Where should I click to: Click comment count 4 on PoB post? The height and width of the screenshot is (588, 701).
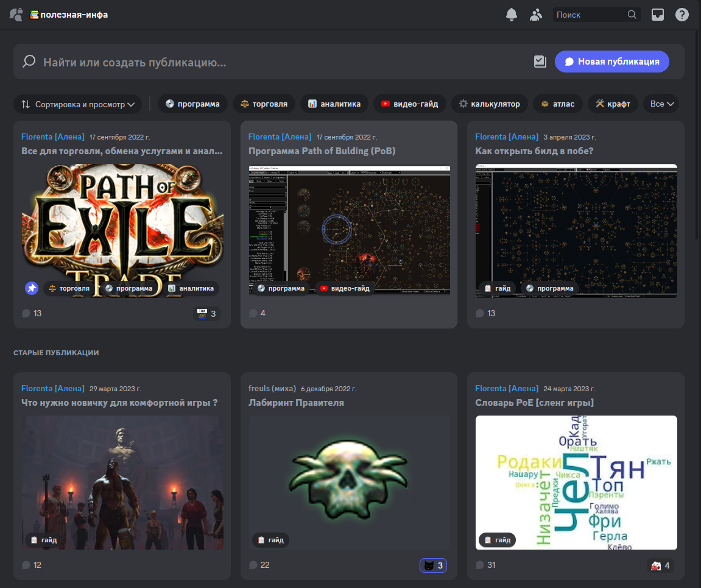click(x=257, y=313)
